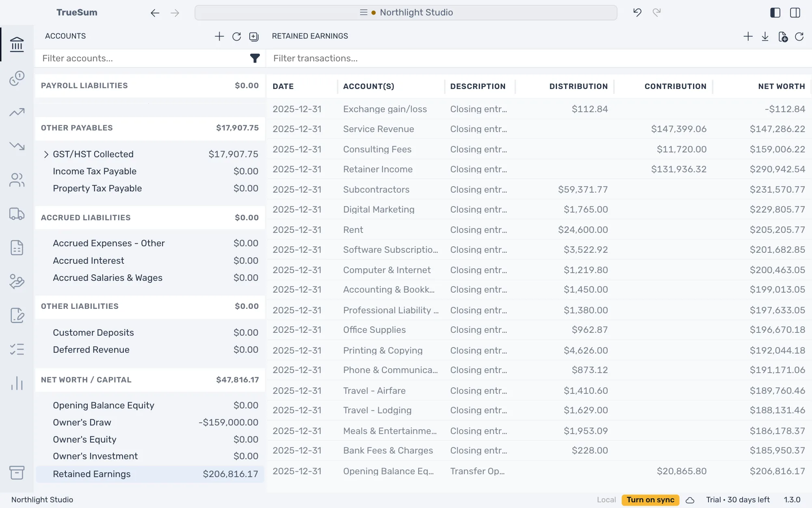Select the Income Tax Payable account
This screenshot has height=508, width=812.
150,172
